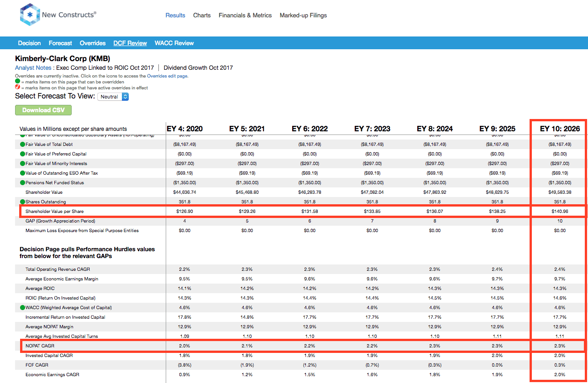The image size is (588, 383).
Task: Click the New Constructs logo icon
Action: coord(29,15)
